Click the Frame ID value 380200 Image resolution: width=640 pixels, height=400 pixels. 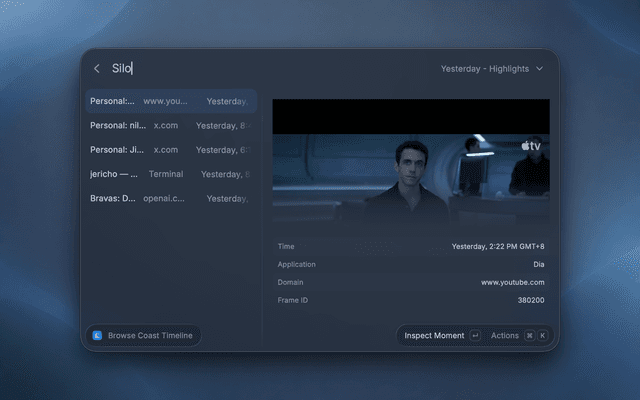531,300
